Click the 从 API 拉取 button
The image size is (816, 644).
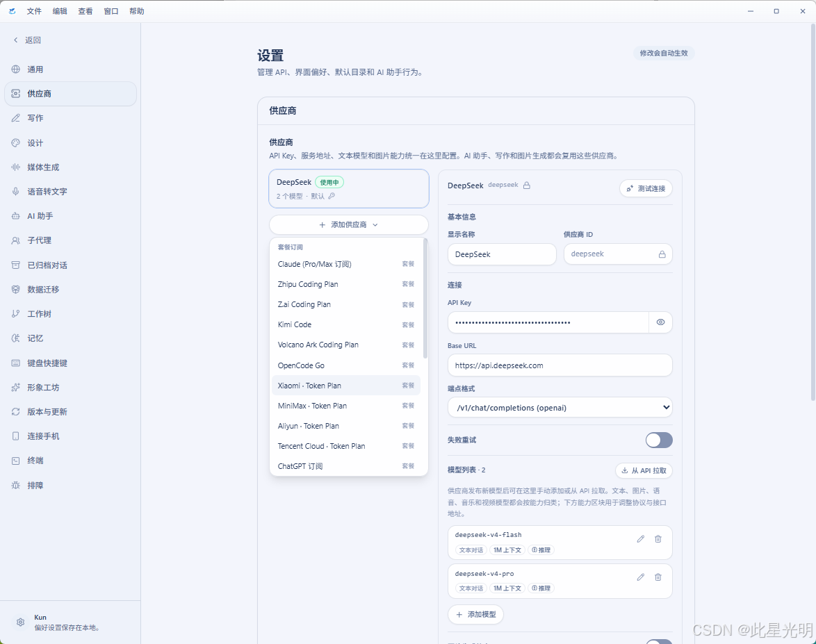[644, 470]
